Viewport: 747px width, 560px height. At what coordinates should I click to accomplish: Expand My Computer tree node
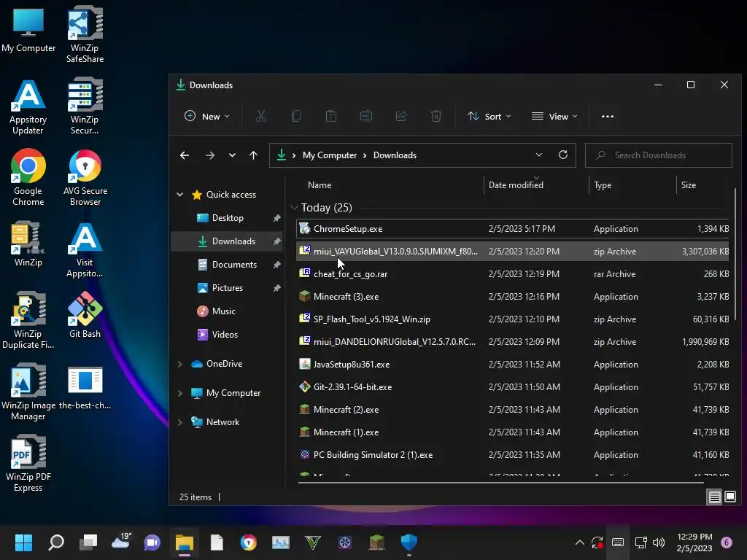point(180,393)
